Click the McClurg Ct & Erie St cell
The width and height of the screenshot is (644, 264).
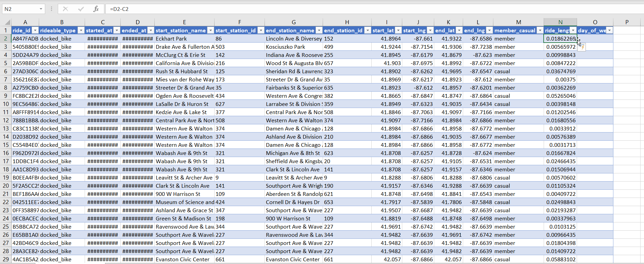pos(184,55)
